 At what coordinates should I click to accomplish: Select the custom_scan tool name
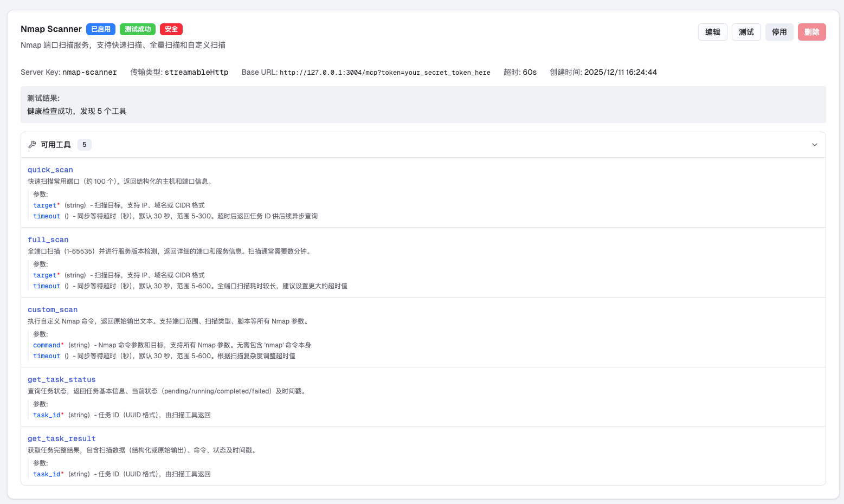(53, 309)
